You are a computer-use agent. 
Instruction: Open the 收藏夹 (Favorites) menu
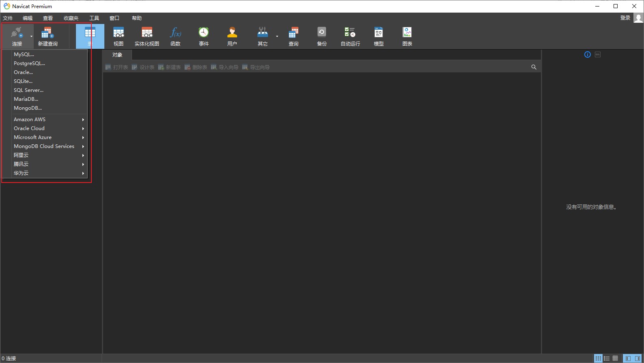pyautogui.click(x=71, y=18)
